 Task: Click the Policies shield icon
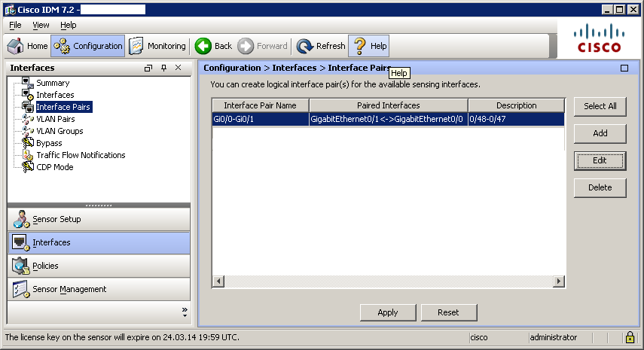(x=20, y=266)
